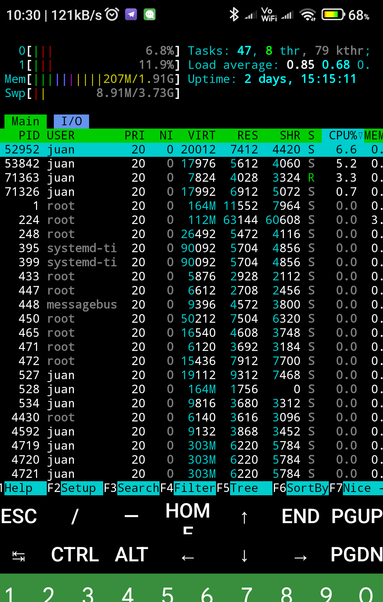
Task: Select juan process PID 4721
Action: (x=192, y=474)
